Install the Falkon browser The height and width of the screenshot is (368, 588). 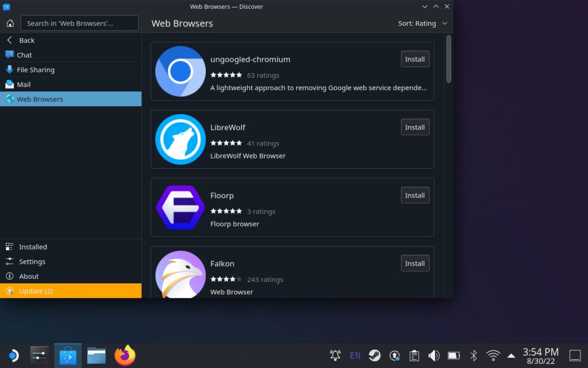click(415, 263)
